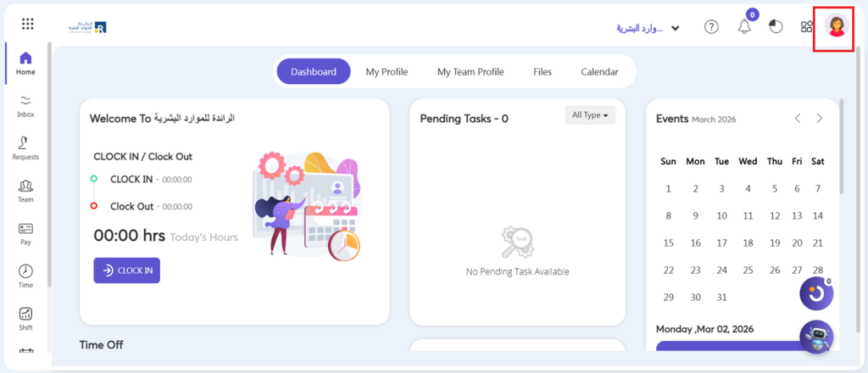
Task: Open the chatbot robot assistant
Action: click(x=816, y=337)
